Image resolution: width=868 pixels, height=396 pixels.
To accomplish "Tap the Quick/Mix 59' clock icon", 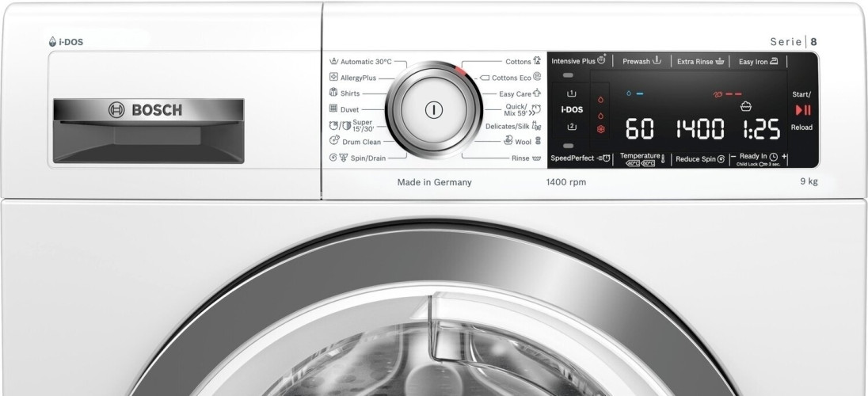I will coord(536,109).
